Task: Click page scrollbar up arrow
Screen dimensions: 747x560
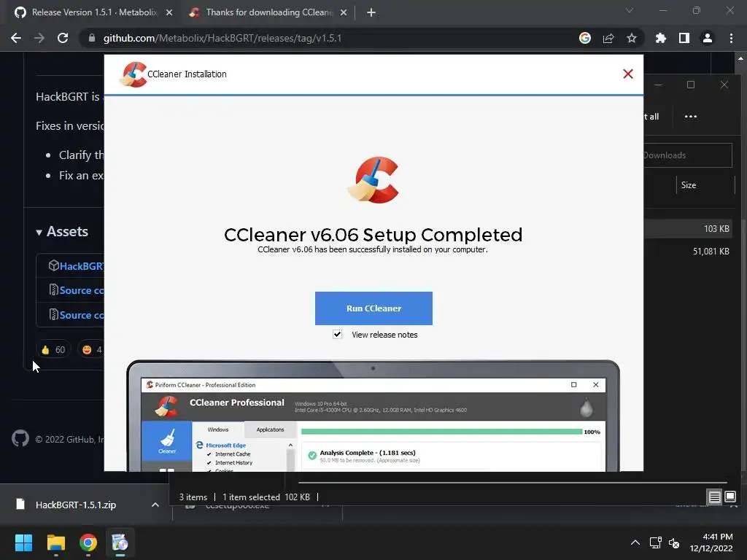Action: tap(741, 58)
